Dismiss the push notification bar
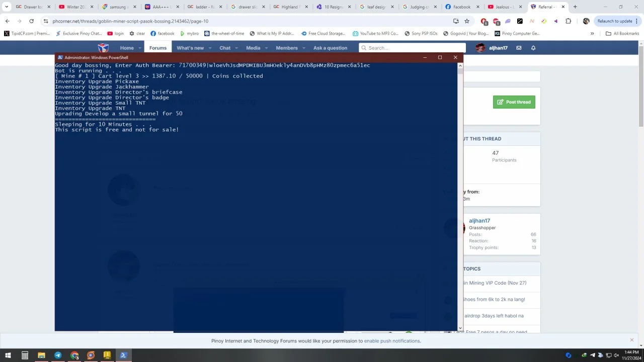Image resolution: width=644 pixels, height=362 pixels. tap(632, 340)
